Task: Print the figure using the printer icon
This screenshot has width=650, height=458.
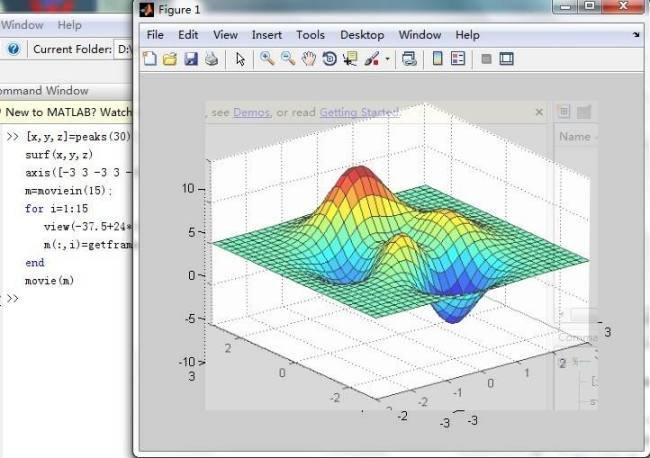Action: tap(211, 59)
